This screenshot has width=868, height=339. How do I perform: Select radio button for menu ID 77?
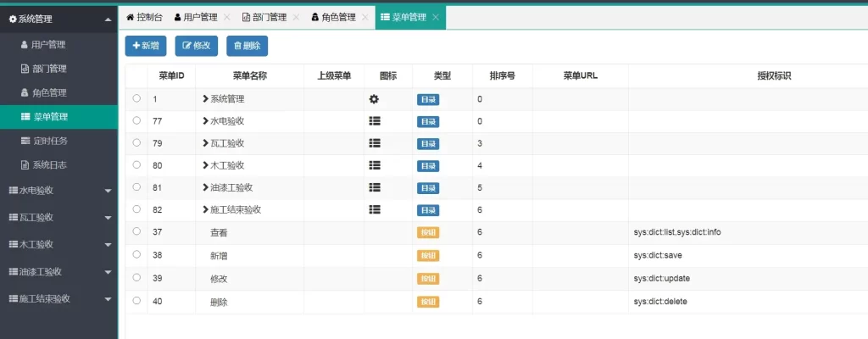point(136,120)
